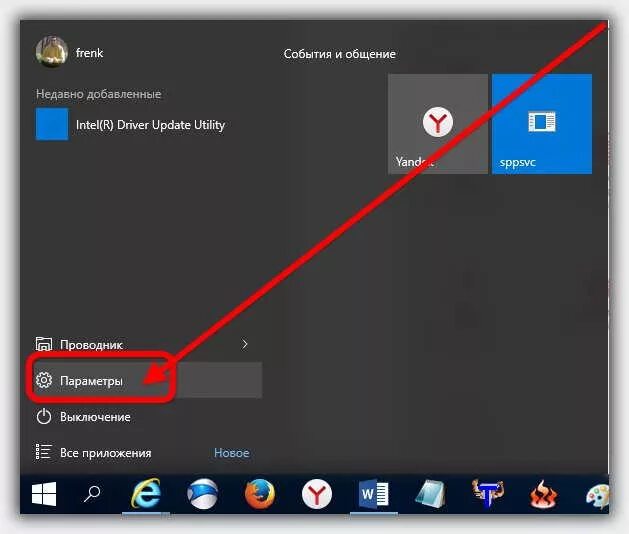Open Параметры settings entry
The height and width of the screenshot is (534, 629).
(148, 380)
